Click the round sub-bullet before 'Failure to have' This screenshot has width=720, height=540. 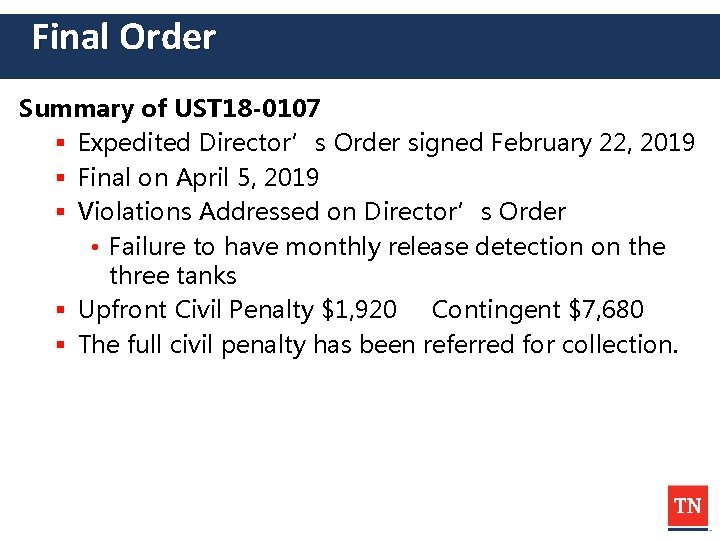tap(95, 248)
